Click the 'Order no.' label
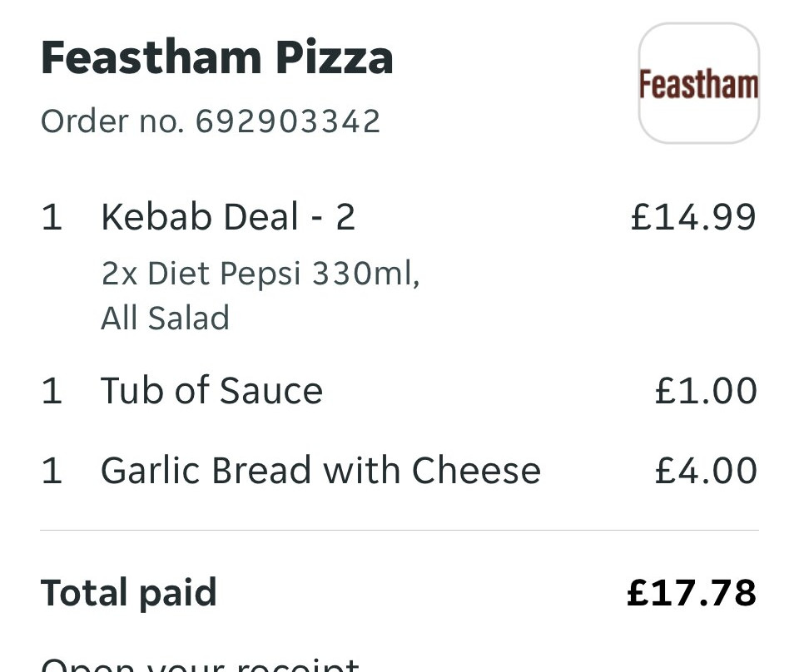 click(112, 121)
